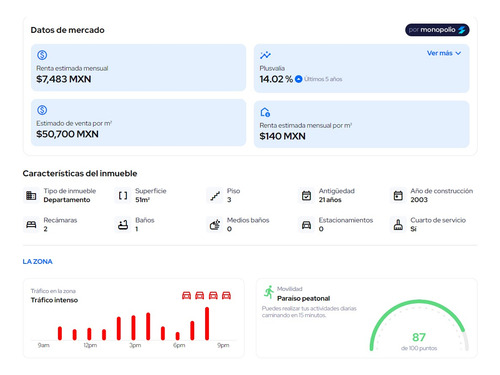Click the Paraíso peatonal label

click(303, 298)
